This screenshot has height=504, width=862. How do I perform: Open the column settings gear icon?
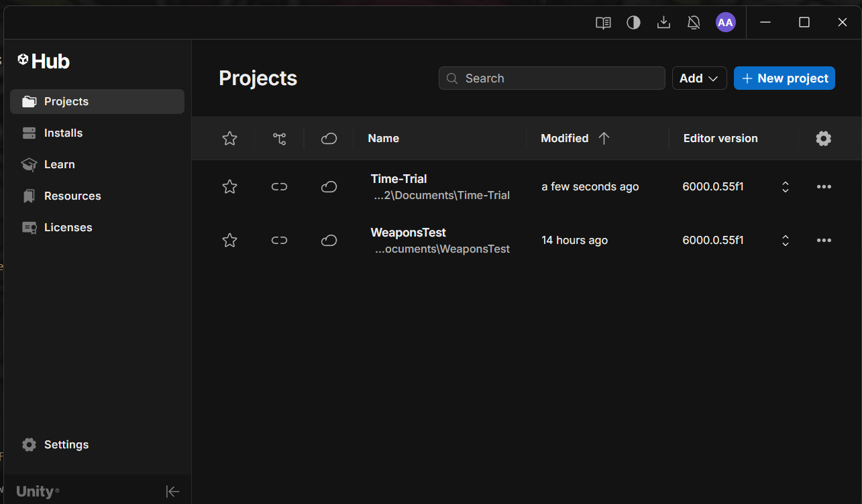823,139
